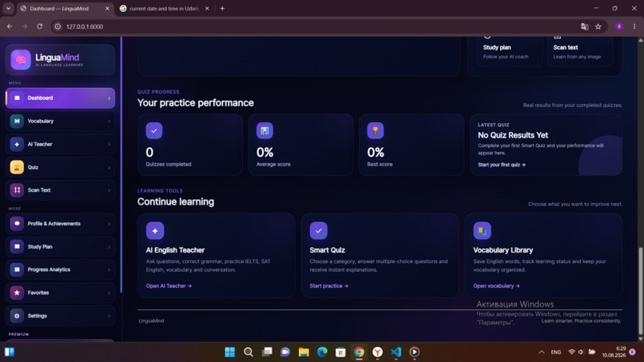Close the current date and time tab
This screenshot has width=644, height=362.
[207, 8]
